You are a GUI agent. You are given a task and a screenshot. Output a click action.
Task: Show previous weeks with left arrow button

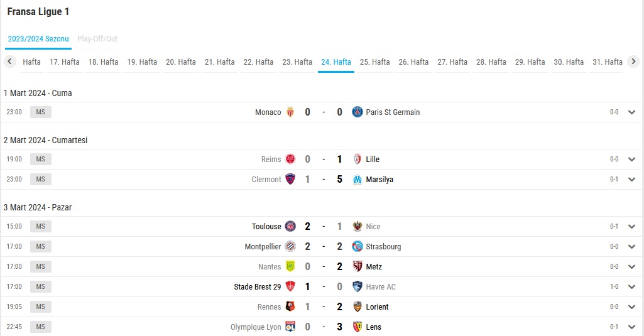10,62
